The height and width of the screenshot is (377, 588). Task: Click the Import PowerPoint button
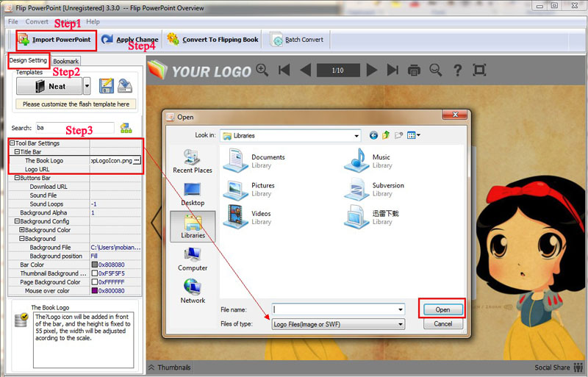pyautogui.click(x=56, y=40)
